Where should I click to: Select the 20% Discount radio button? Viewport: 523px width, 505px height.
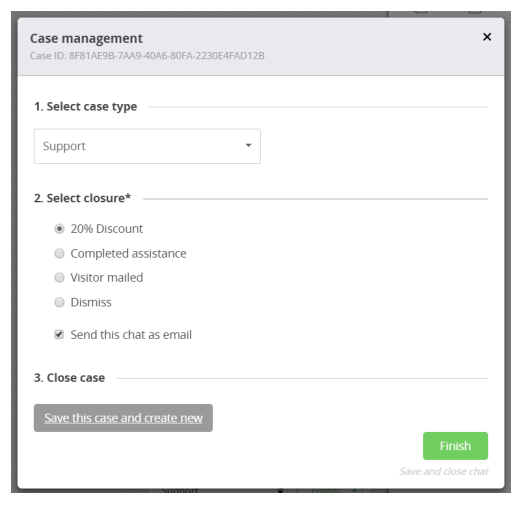click(x=59, y=229)
